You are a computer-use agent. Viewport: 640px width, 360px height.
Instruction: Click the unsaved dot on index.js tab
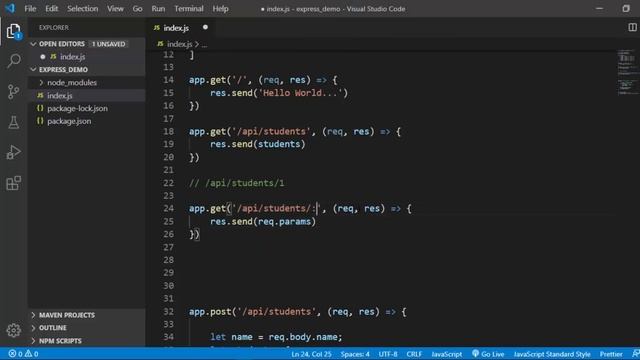pos(205,27)
